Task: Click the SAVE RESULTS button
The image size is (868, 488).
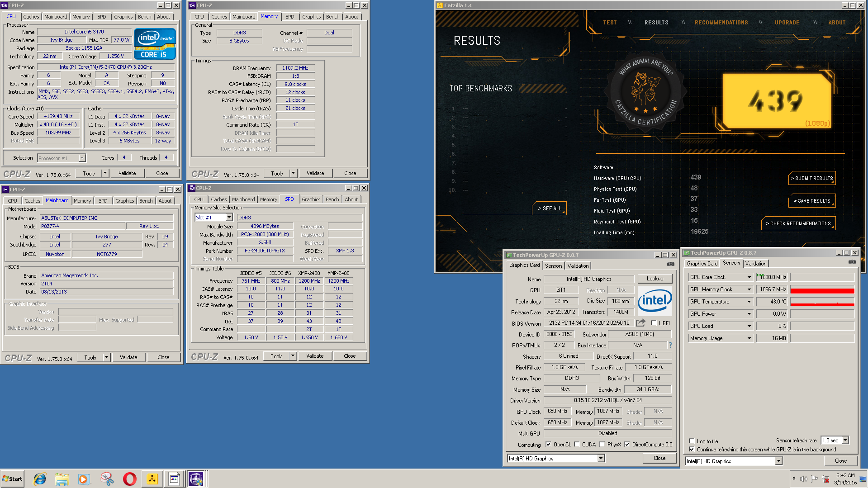Action: click(812, 201)
